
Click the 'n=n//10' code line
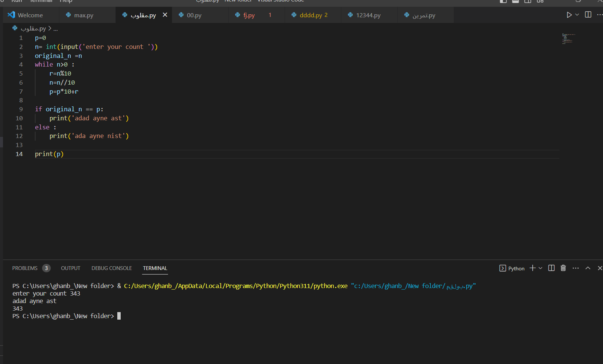pos(62,83)
